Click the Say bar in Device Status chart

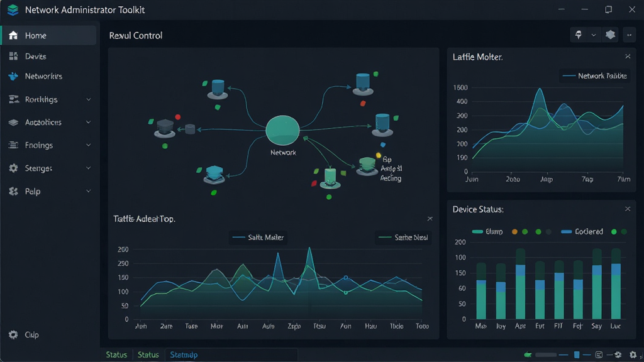point(597,283)
